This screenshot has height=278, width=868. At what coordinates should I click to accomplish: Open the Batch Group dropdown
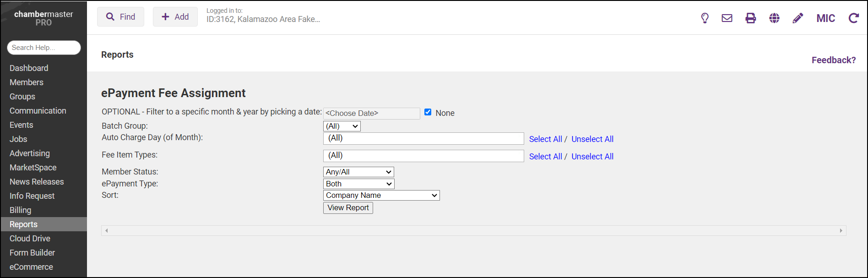[x=342, y=126]
